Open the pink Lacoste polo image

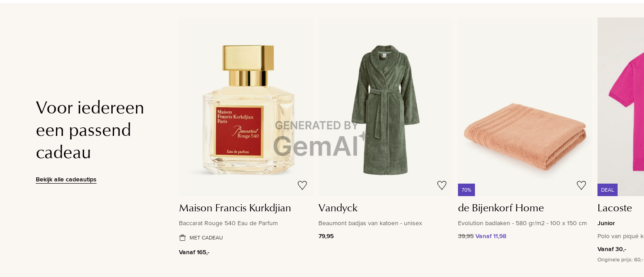point(621,107)
